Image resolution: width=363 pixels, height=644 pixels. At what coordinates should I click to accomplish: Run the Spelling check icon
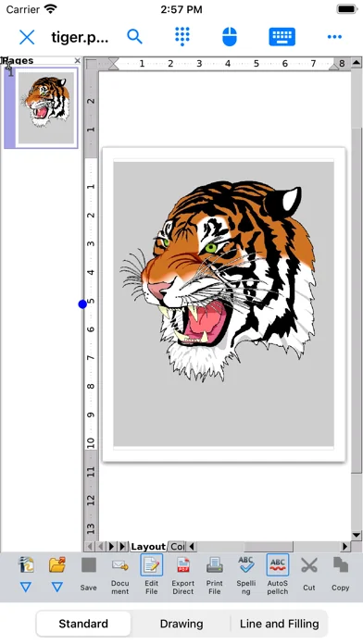245,575
